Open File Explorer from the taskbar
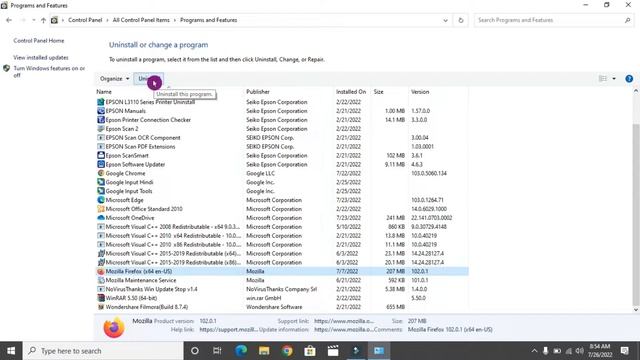The height and width of the screenshot is (360, 640). pos(264,351)
